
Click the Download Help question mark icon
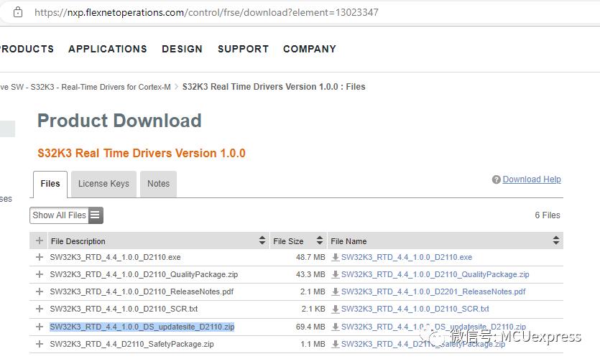497,179
